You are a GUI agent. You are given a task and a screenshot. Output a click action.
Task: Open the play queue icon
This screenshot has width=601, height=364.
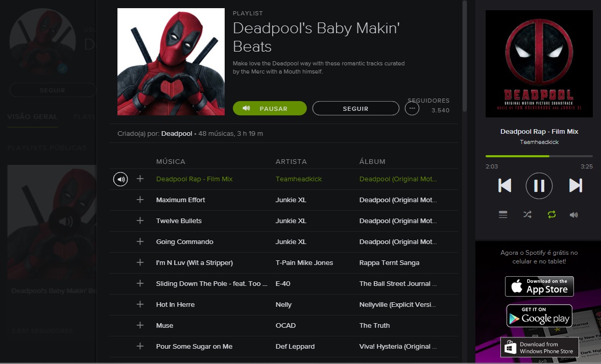[503, 214]
